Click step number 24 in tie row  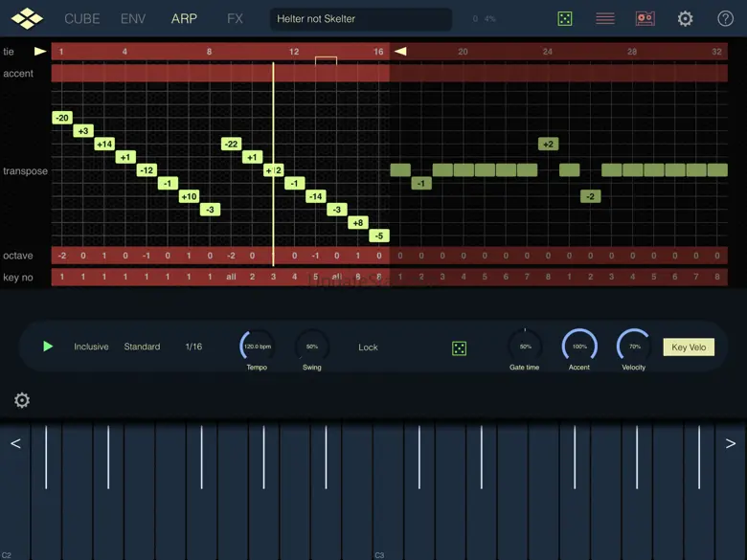point(548,52)
